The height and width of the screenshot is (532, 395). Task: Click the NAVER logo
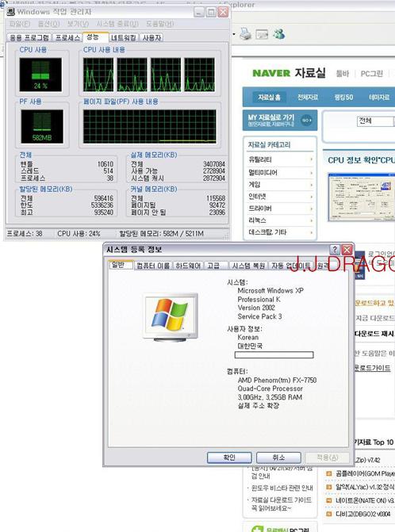271,73
